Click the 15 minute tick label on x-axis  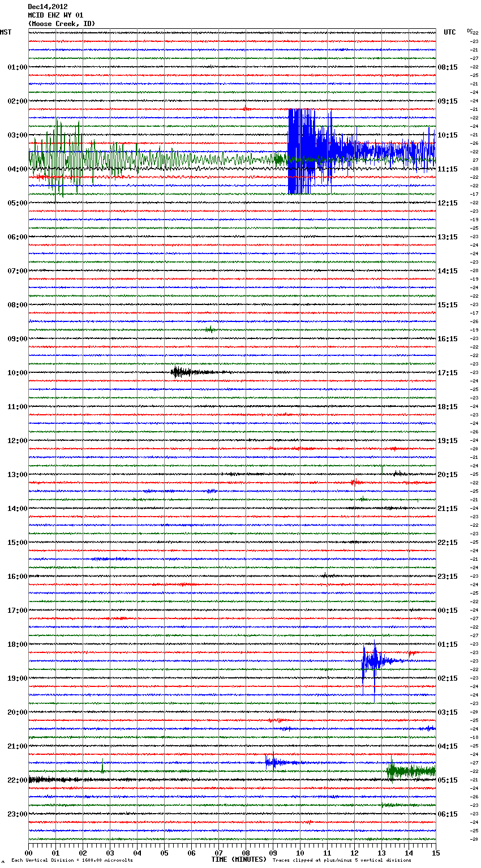click(x=435, y=853)
